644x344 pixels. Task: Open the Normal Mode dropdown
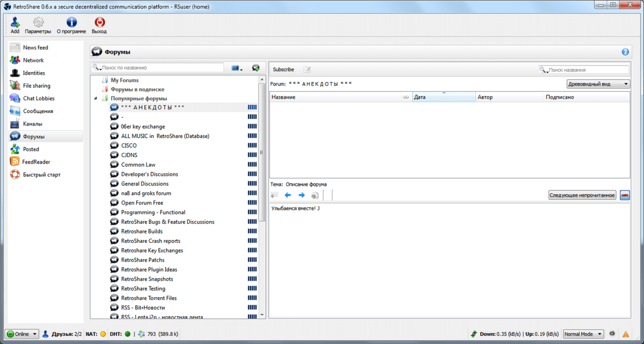[583, 334]
